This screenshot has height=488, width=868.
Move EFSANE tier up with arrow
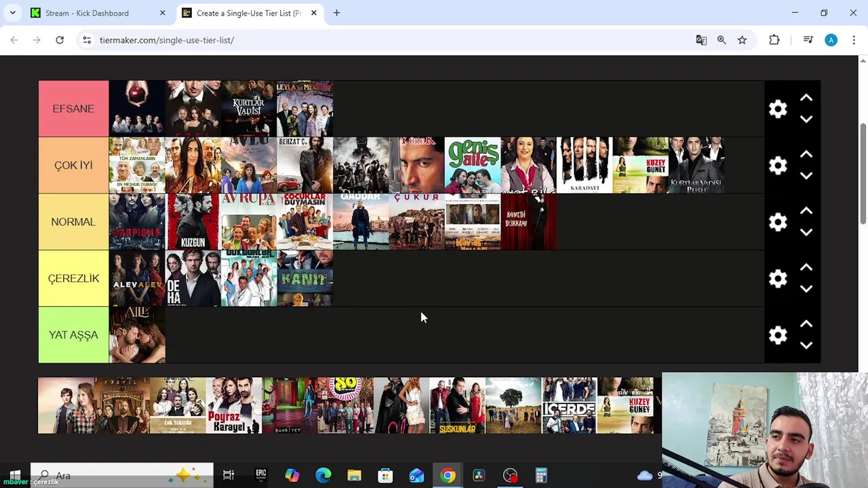click(x=806, y=98)
